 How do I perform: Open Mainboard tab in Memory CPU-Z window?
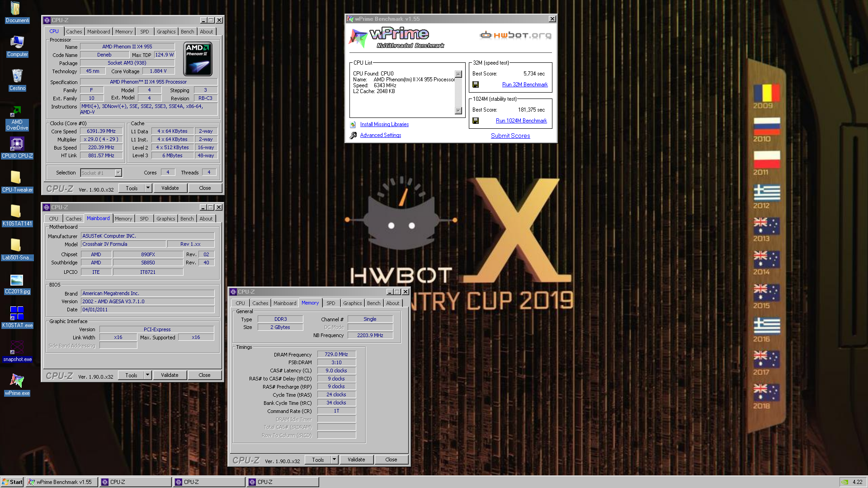(285, 303)
